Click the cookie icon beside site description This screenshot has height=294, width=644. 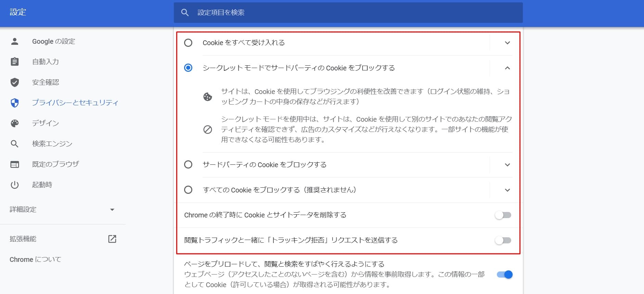coord(208,97)
